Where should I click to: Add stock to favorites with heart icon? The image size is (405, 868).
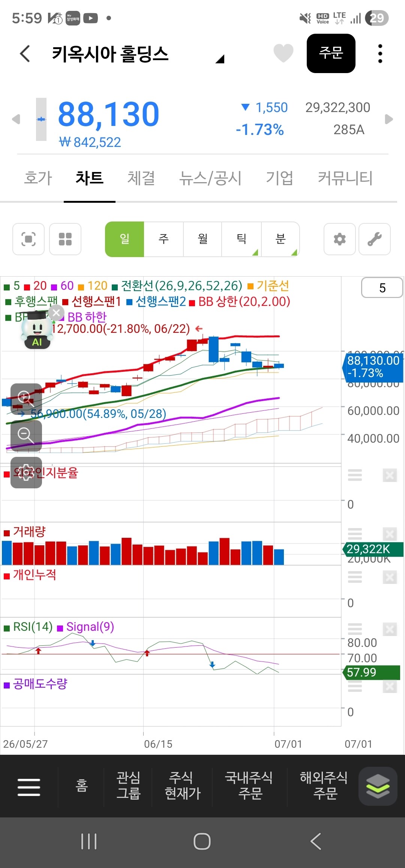click(x=283, y=53)
